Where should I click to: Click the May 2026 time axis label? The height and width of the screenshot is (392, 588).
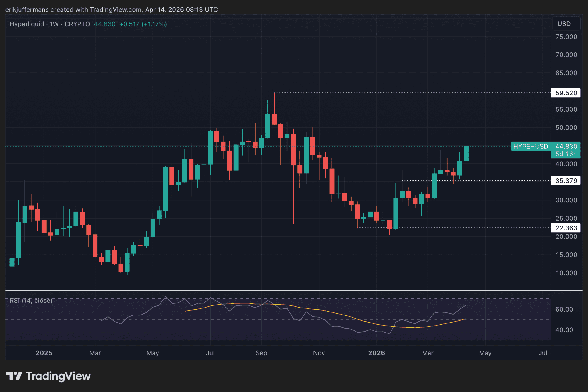pyautogui.click(x=485, y=353)
